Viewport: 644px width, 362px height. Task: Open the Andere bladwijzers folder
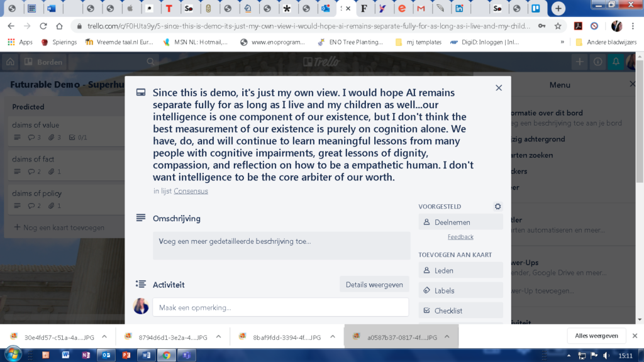[x=606, y=42]
